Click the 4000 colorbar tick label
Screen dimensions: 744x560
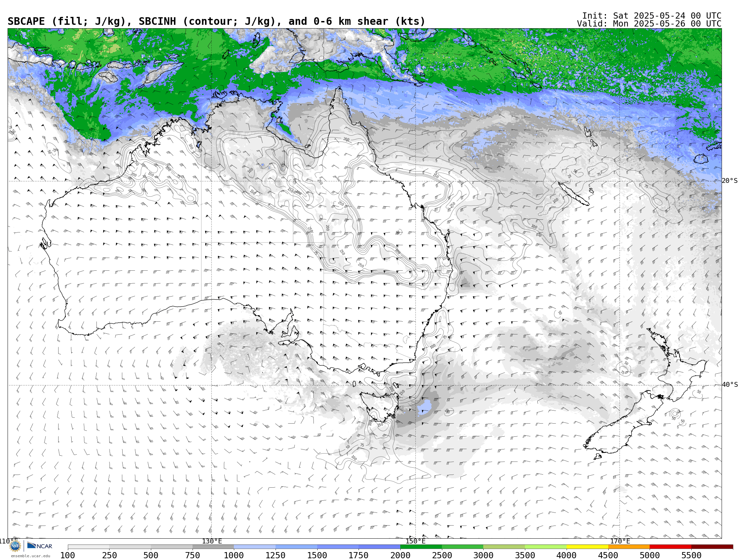tap(567, 556)
